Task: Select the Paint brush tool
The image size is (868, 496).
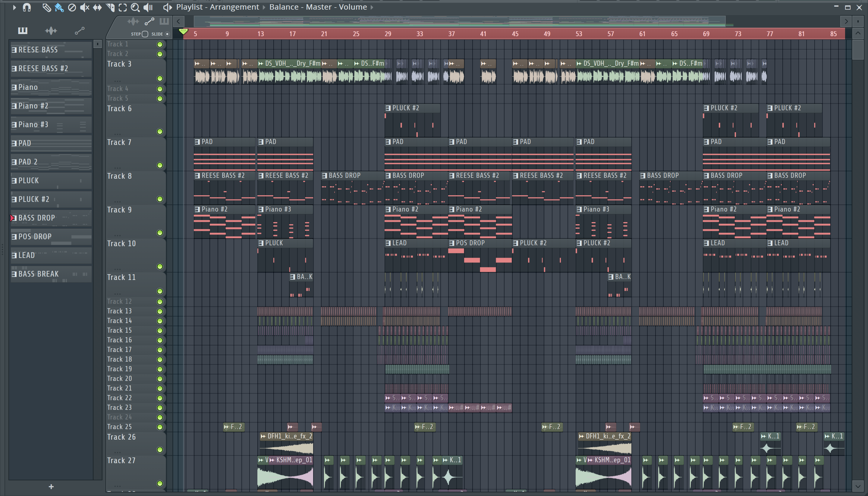Action: [59, 8]
